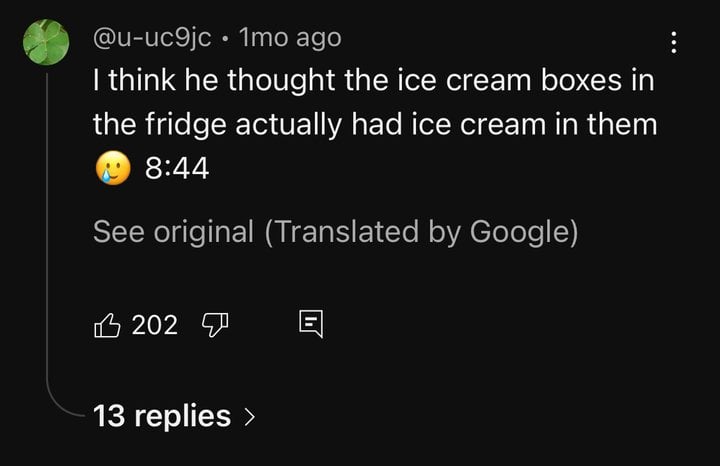Click the reply comment icon
This screenshot has width=720, height=466.
pyautogui.click(x=311, y=324)
